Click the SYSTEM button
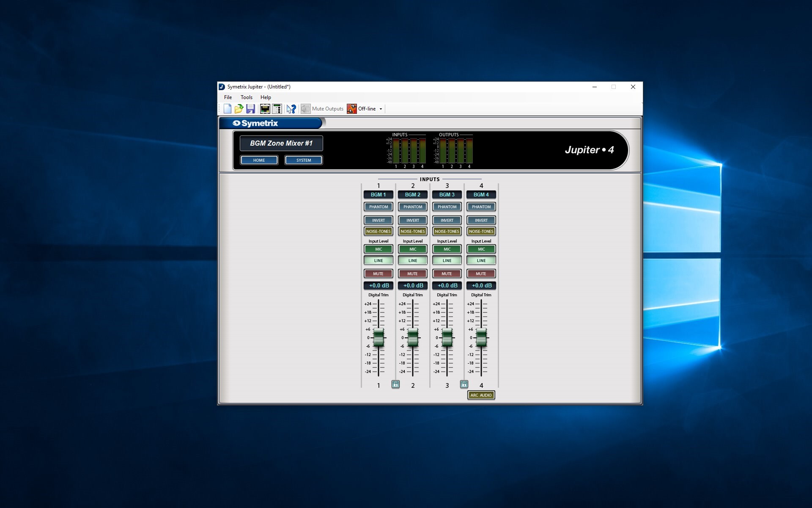Viewport: 812px width, 508px height. (303, 160)
